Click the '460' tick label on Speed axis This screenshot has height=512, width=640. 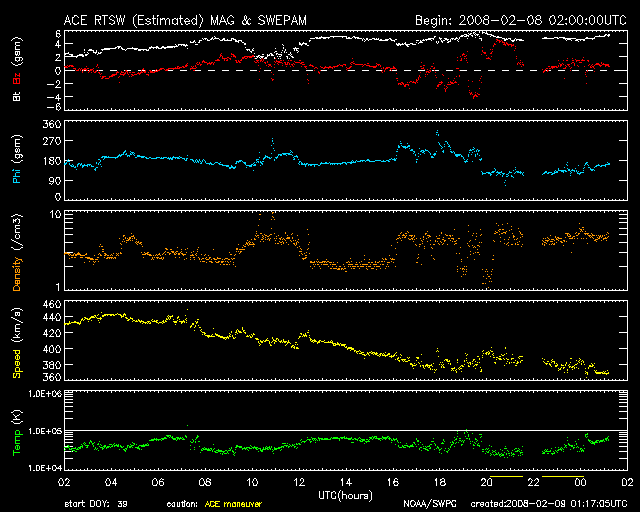(x=52, y=305)
